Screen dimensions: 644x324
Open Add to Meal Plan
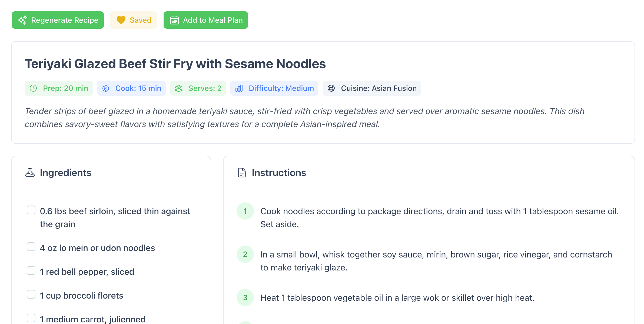point(206,20)
